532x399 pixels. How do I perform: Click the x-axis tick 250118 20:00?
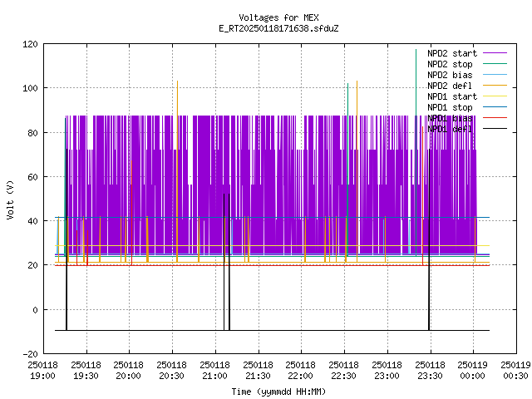(129, 371)
